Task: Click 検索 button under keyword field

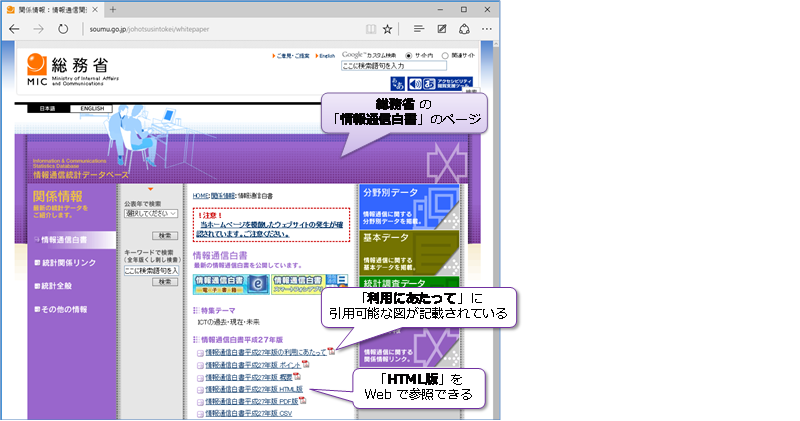Action: [165, 282]
